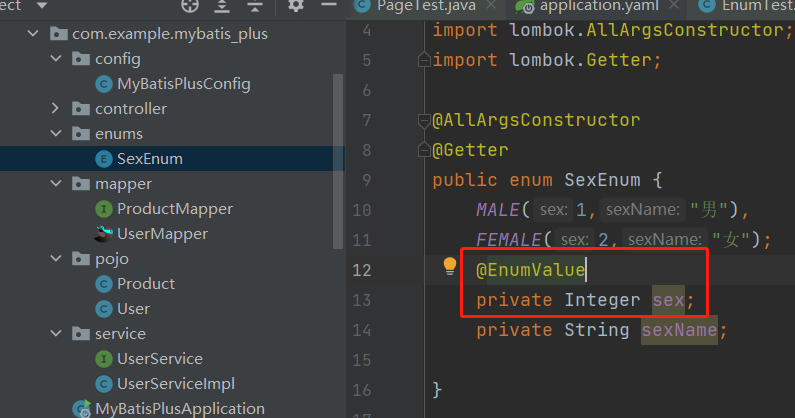Image resolution: width=795 pixels, height=418 pixels.
Task: Click the UserMapper MyBatis bird icon
Action: [x=103, y=234]
